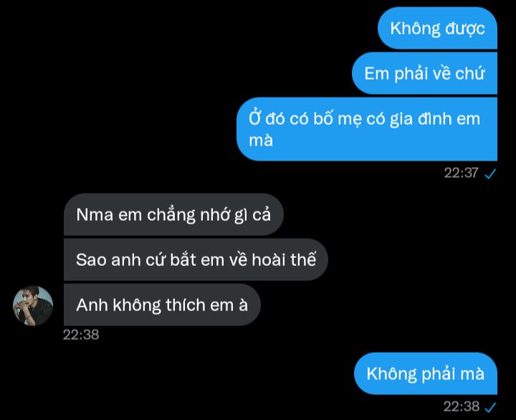Click the word 'được' in top bubble

[x=465, y=29]
